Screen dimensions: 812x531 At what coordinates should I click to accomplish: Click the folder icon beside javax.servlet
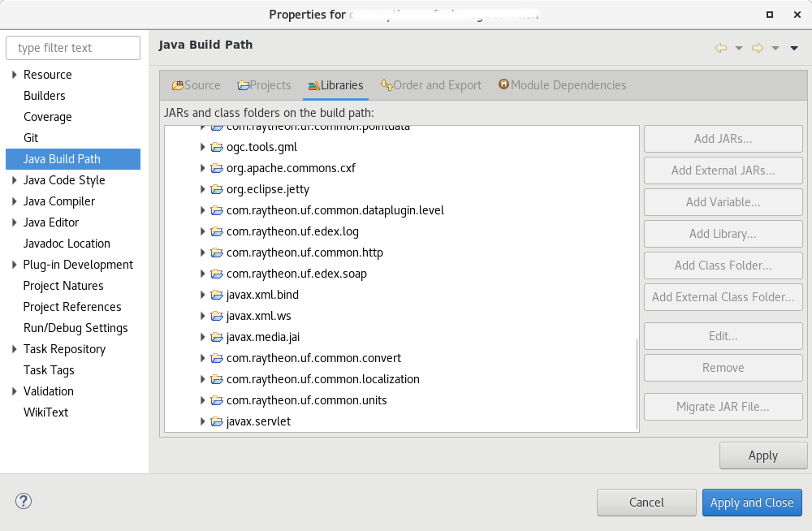pyautogui.click(x=217, y=421)
